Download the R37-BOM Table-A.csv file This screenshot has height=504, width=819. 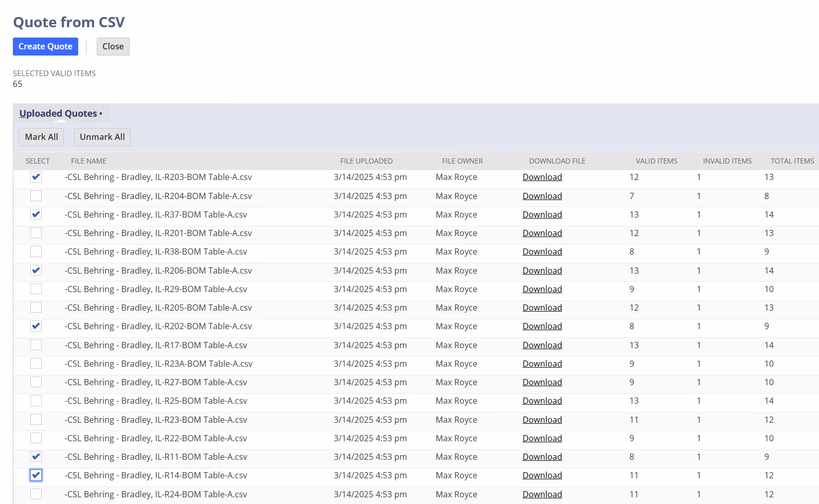coord(542,214)
